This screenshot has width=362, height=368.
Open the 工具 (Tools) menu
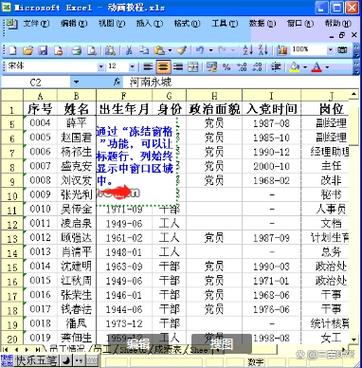(x=225, y=24)
